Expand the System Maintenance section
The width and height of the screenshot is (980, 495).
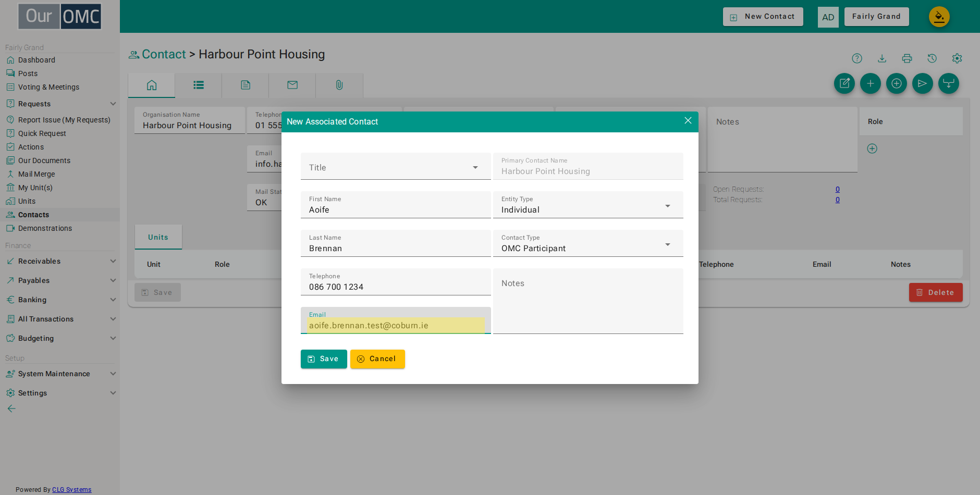click(60, 374)
